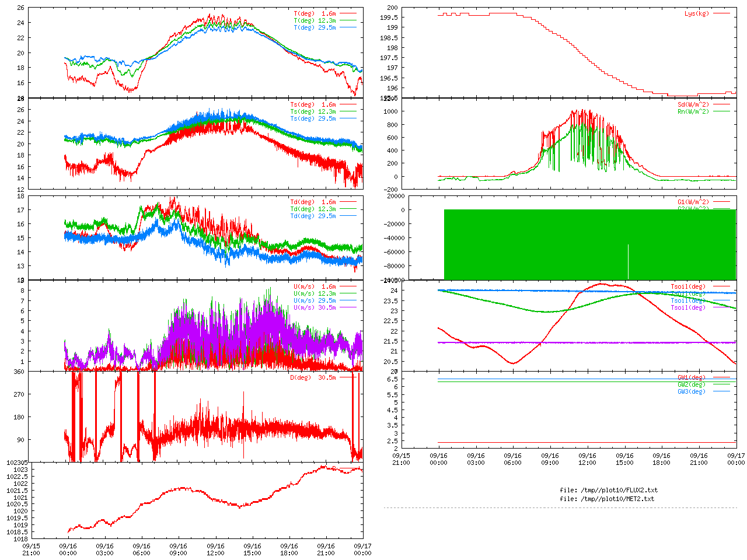Screen dimensions: 747x560
Task: Select the G1(W/m^2) legend entry
Action: point(693,202)
